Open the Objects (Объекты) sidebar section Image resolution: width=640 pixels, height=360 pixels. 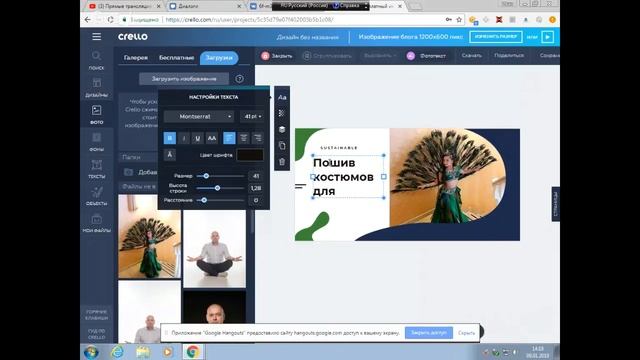96,196
